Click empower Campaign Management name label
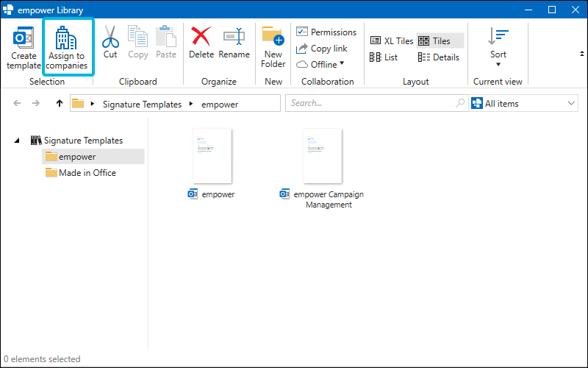Screen dimensions: 588x368 (329, 199)
